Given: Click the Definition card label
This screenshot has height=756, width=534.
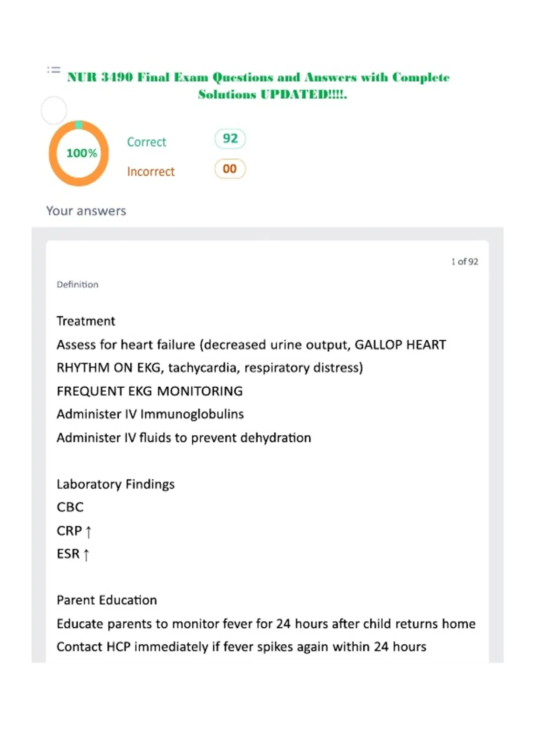Looking at the screenshot, I should (77, 285).
